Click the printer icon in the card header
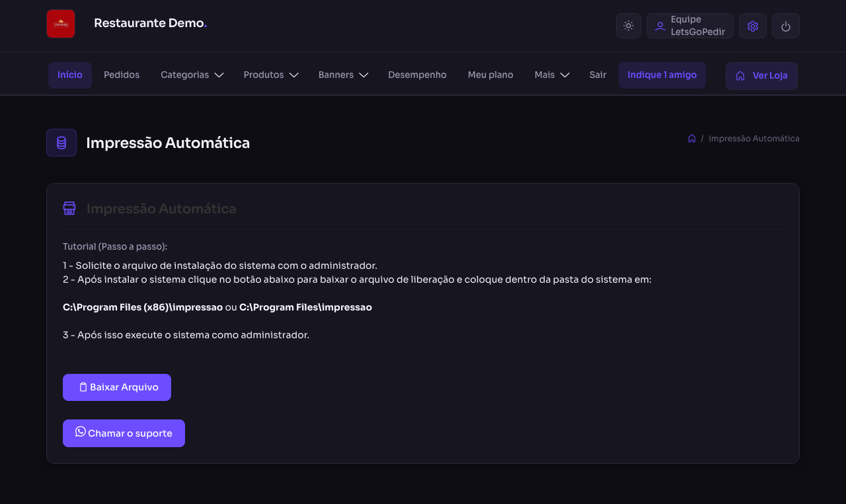The height and width of the screenshot is (504, 846). (x=69, y=208)
